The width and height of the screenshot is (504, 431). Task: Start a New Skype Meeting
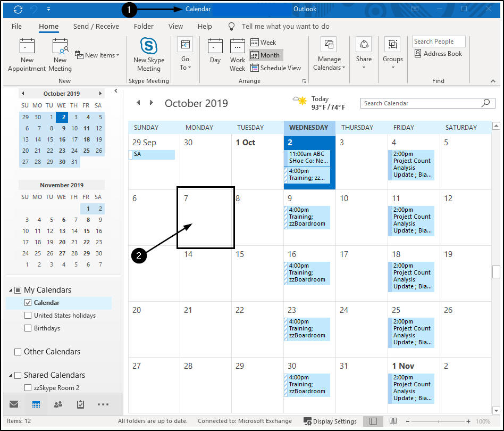[x=148, y=55]
